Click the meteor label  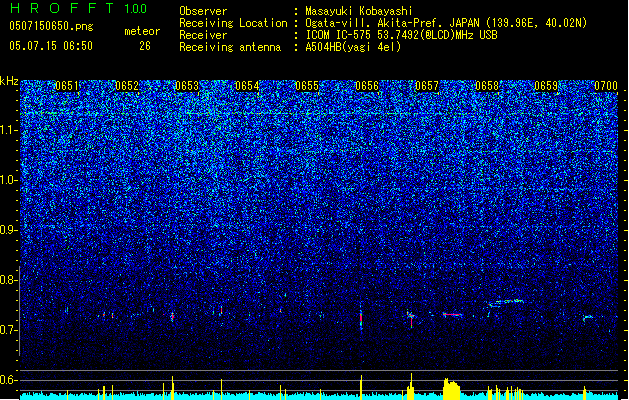pyautogui.click(x=142, y=31)
